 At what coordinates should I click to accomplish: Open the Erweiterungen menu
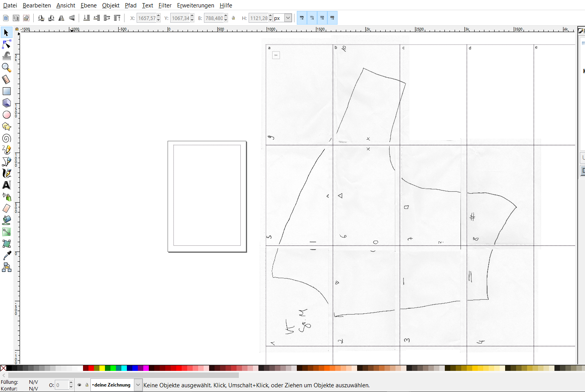click(x=195, y=5)
